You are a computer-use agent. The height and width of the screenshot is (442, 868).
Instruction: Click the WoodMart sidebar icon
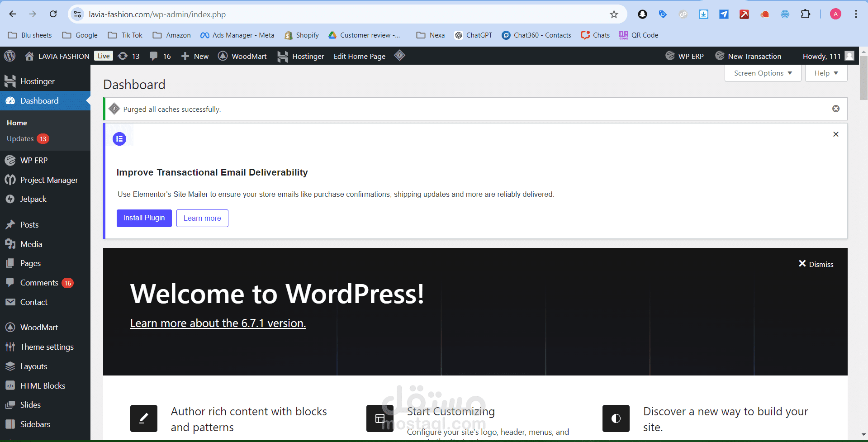pos(10,328)
